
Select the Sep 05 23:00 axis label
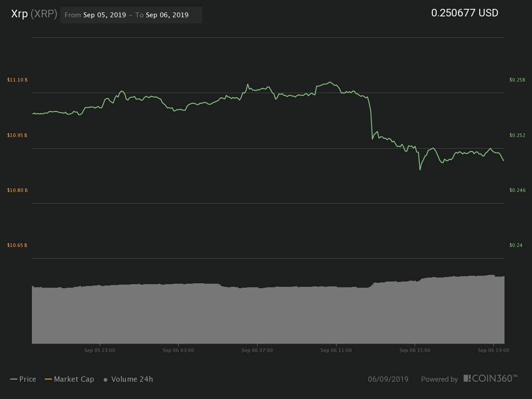tap(100, 350)
